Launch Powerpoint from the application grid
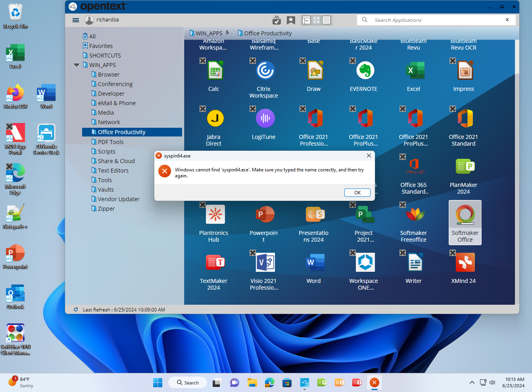Viewport: 532px width, 392px height. (x=265, y=214)
